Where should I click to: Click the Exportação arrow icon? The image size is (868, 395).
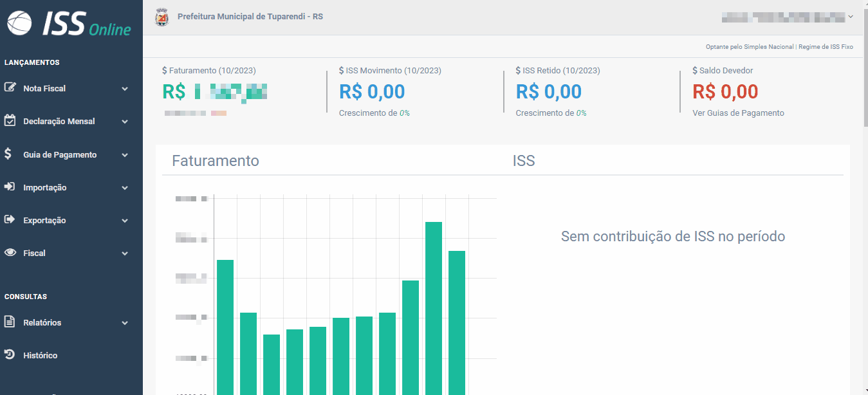point(10,219)
